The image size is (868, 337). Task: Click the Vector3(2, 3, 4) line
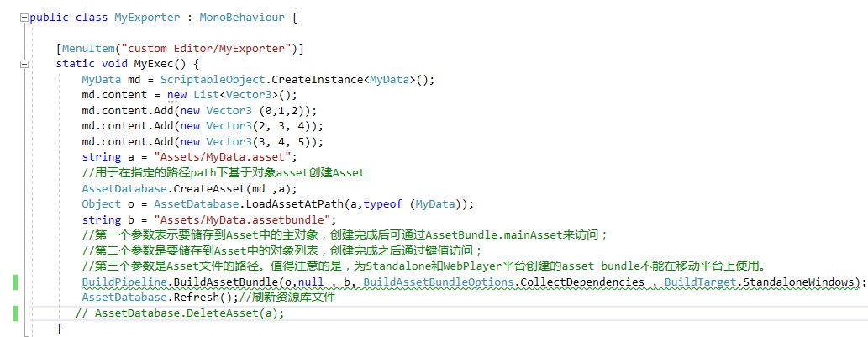(x=202, y=125)
